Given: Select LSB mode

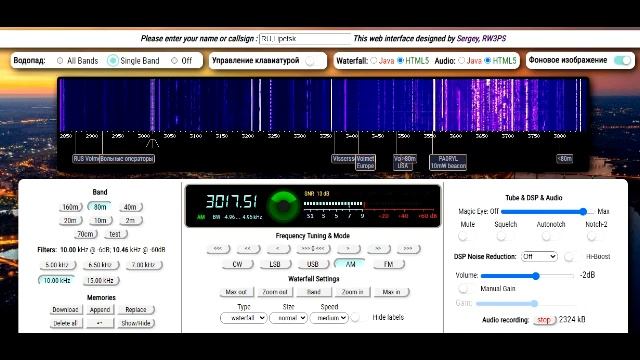Looking at the screenshot, I should click(275, 264).
